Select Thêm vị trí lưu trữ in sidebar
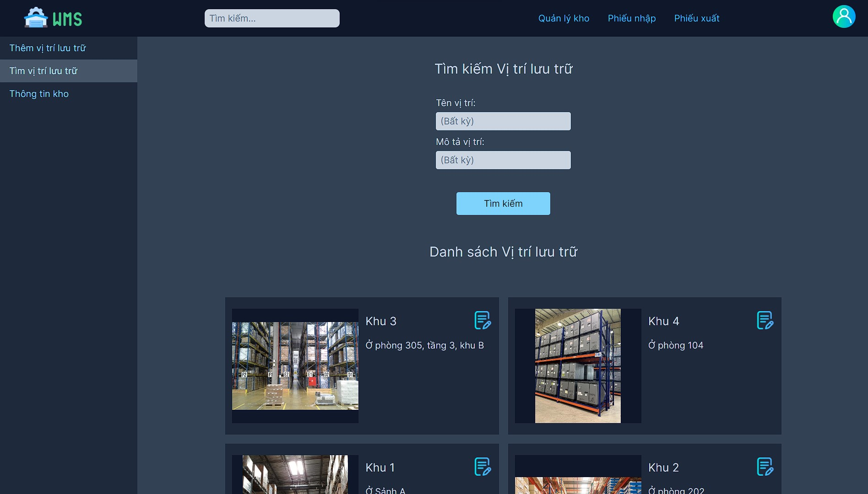Screen dimensions: 868x494 (x=69, y=48)
